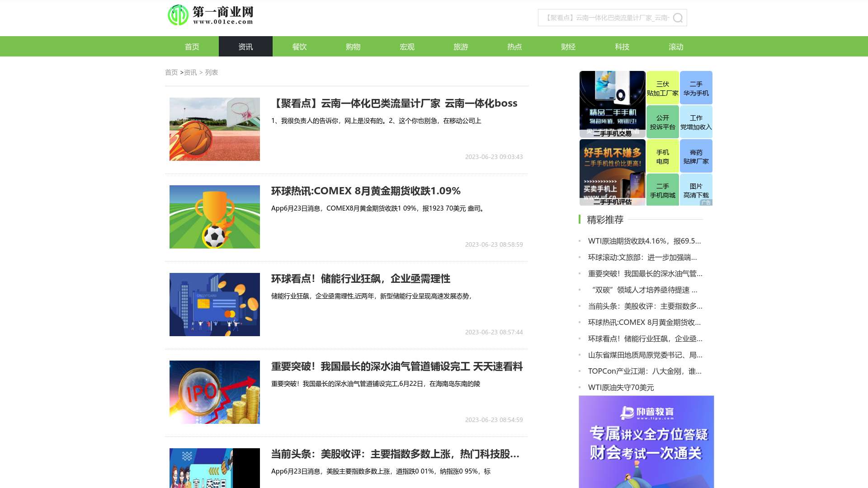Click the 第一商业网 site logo
868x488 pixels.
211,15
